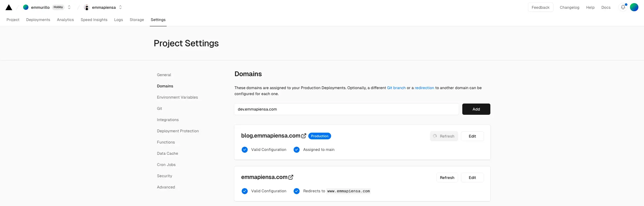This screenshot has height=206, width=644.
Task: Focus the domain name input field
Action: click(x=346, y=109)
